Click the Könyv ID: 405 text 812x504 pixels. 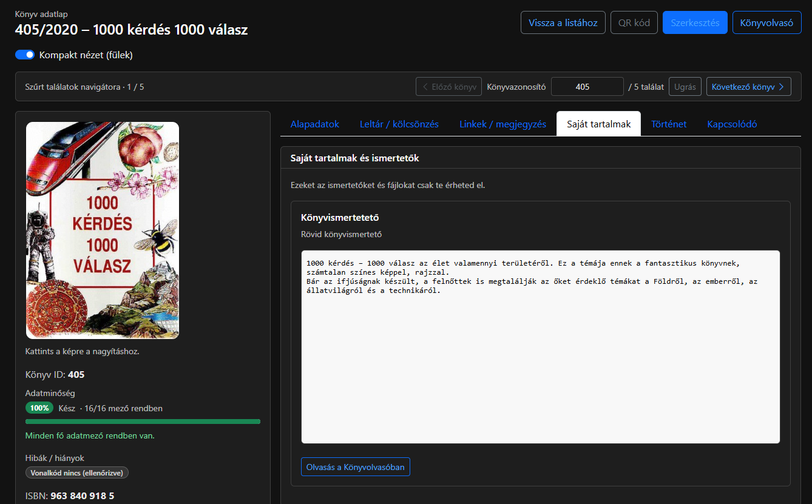pos(55,375)
